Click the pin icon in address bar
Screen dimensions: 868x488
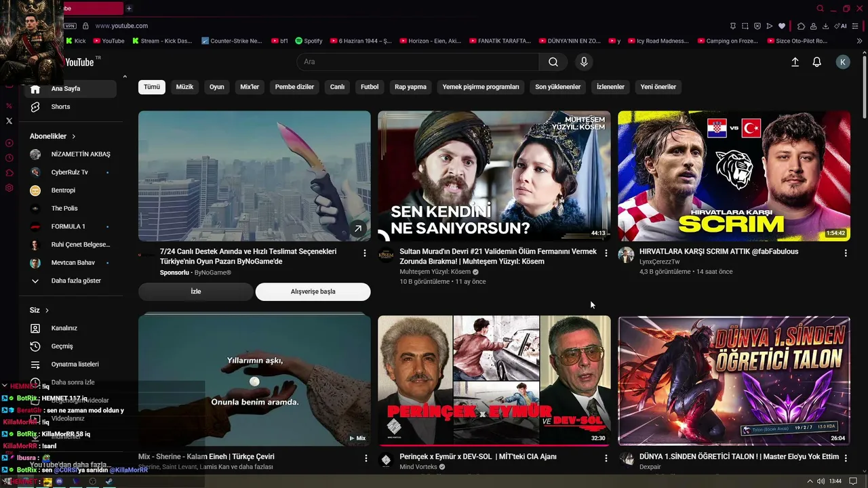pos(732,26)
